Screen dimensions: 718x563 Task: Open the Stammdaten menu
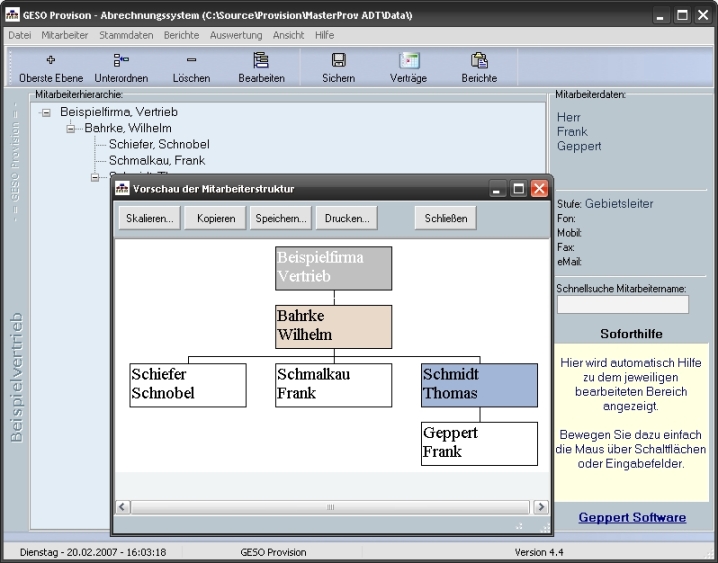pos(126,35)
